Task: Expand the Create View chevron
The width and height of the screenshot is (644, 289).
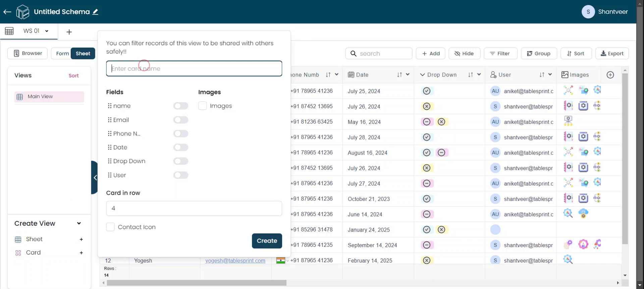Action: coord(79,224)
